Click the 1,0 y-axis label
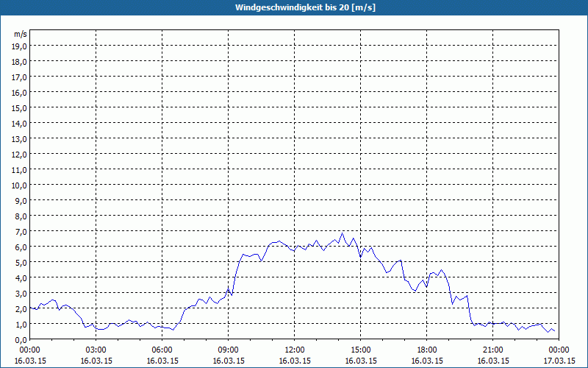 coord(21,325)
